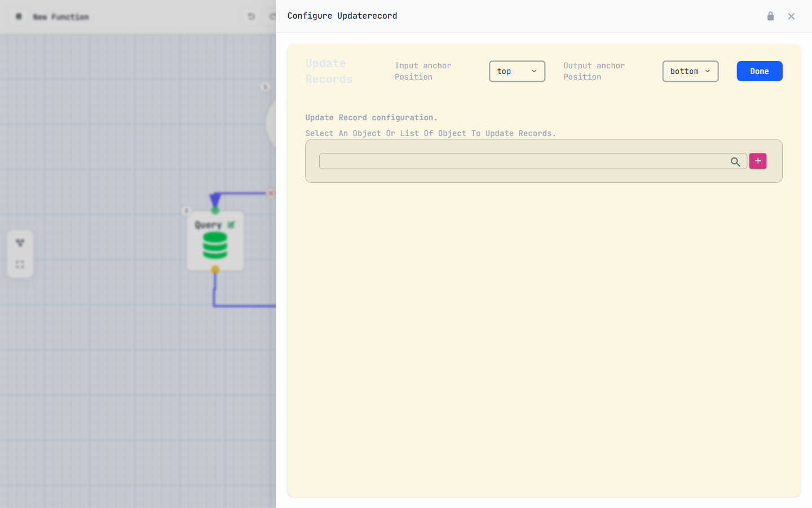Image resolution: width=812 pixels, height=508 pixels.
Task: Click the undo icon in top toolbar
Action: pyautogui.click(x=251, y=16)
